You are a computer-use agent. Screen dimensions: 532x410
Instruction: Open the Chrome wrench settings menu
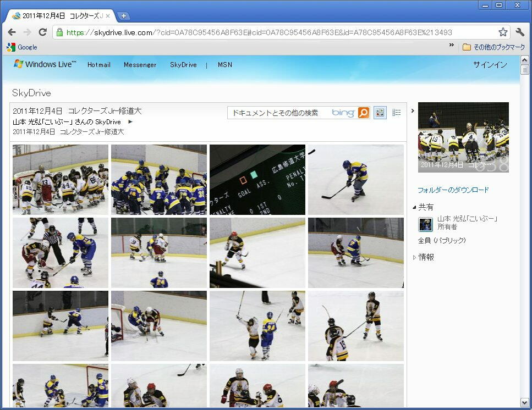click(x=520, y=32)
